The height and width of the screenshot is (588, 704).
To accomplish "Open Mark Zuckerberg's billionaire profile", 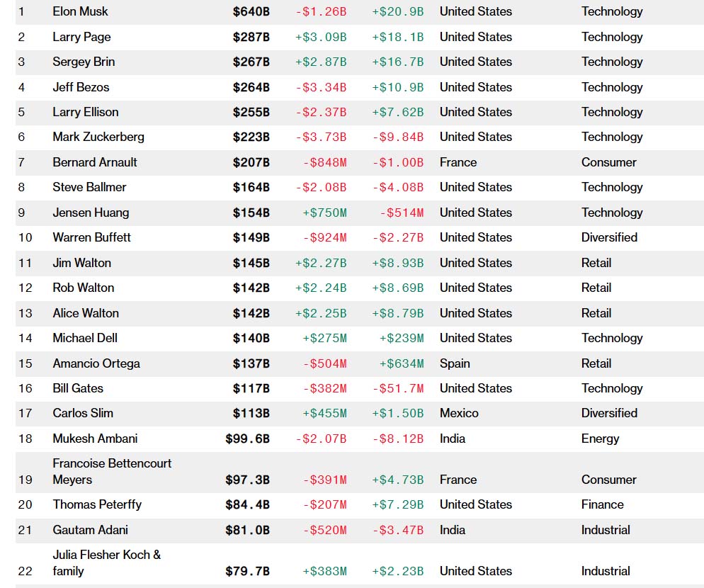I will click(98, 137).
